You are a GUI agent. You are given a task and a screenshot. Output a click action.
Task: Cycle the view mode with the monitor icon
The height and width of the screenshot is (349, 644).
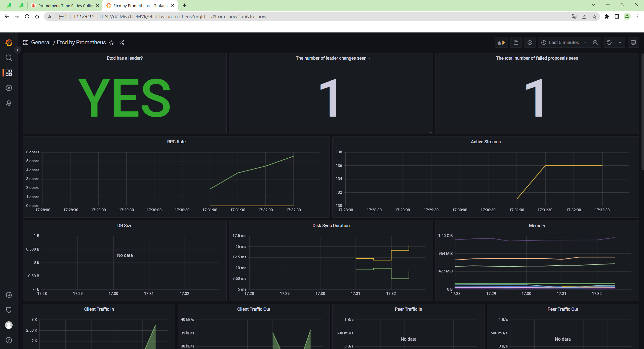click(x=633, y=43)
